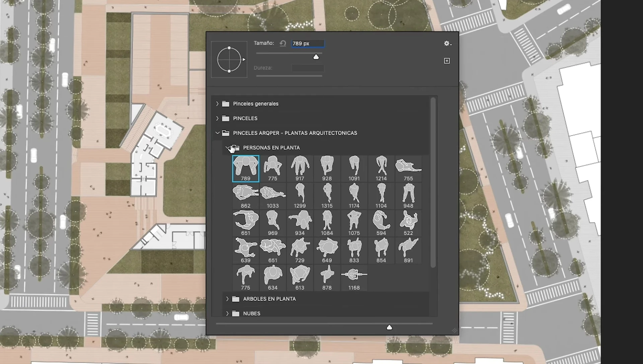The image size is (643, 364).
Task: Open the brush panel gear settings menu
Action: click(x=447, y=43)
